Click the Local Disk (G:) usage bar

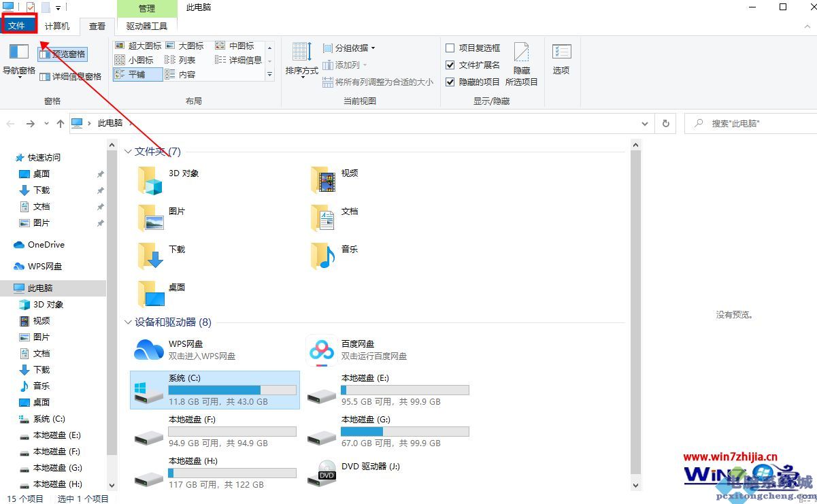pyautogui.click(x=405, y=431)
